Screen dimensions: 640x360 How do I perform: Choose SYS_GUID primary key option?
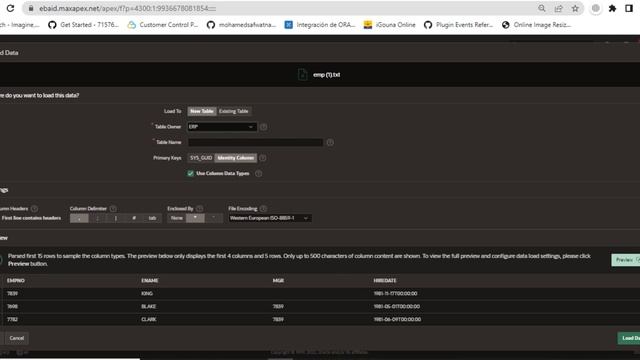tap(201, 158)
